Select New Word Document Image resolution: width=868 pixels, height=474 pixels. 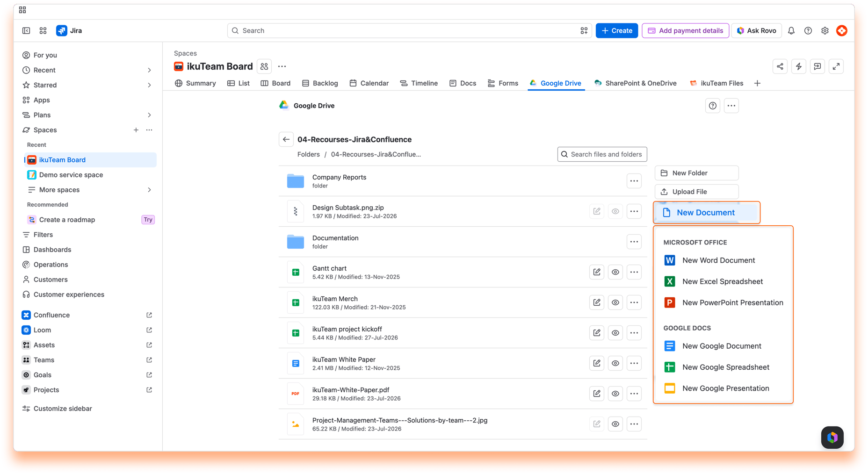coord(723,260)
